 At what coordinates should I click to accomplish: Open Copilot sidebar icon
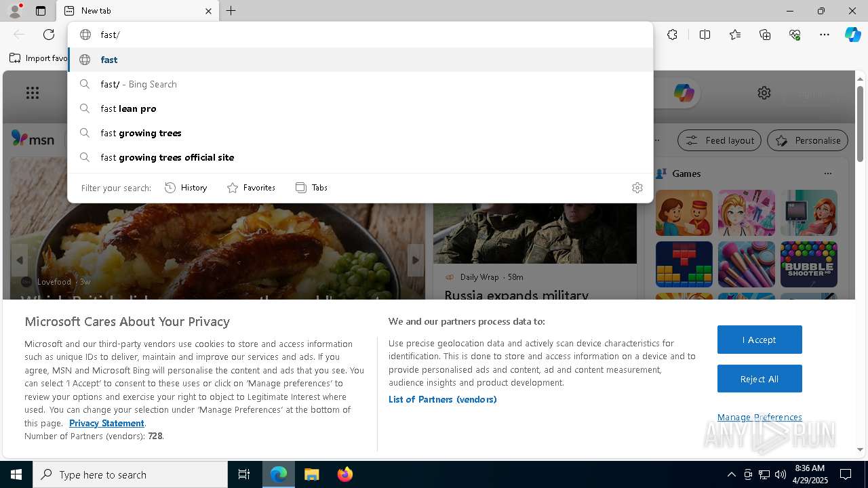852,35
